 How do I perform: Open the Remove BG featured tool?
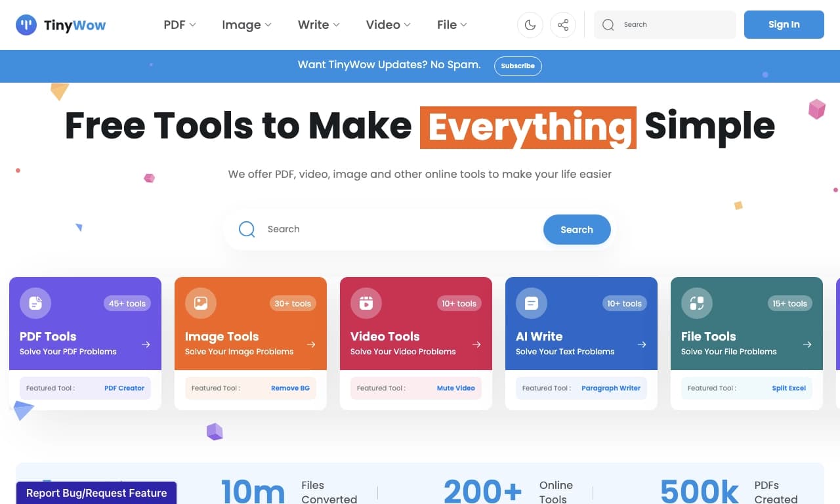pyautogui.click(x=290, y=388)
